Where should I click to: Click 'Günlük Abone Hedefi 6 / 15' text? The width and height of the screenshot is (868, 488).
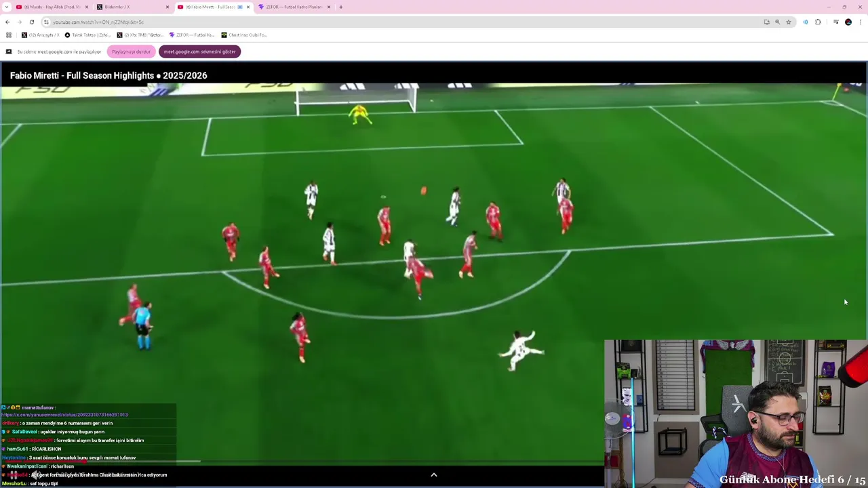793,480
